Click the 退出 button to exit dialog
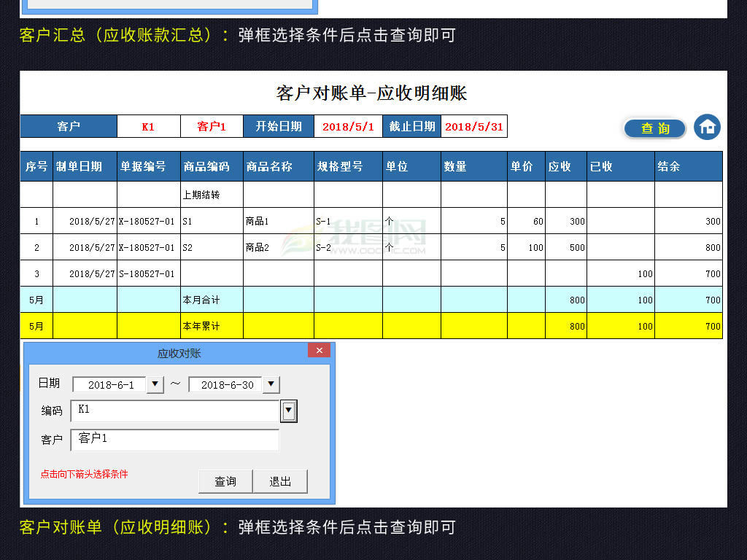 pyautogui.click(x=281, y=481)
